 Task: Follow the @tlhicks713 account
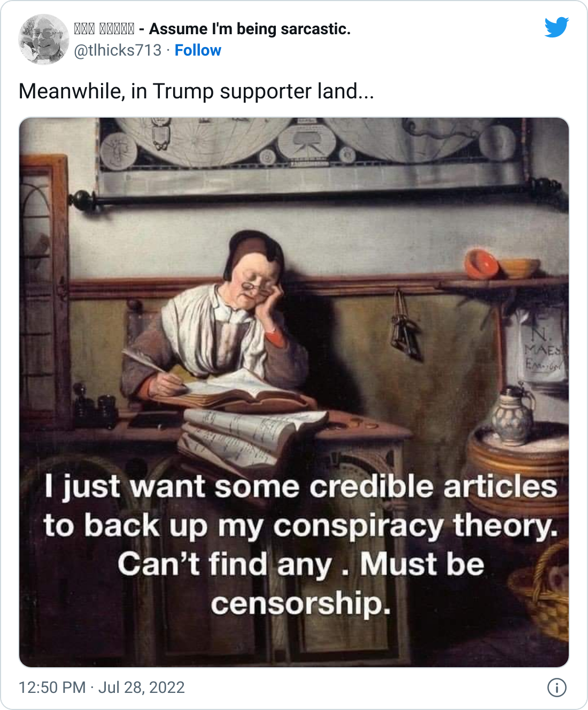coord(198,50)
